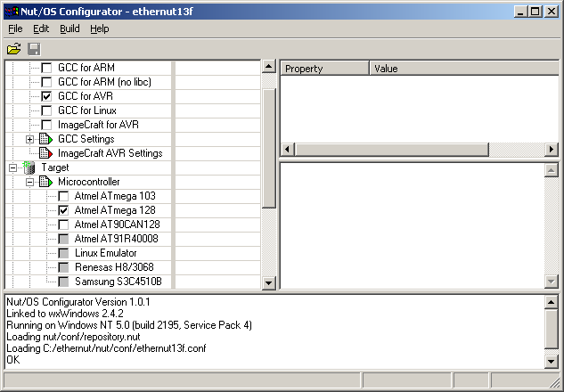Select ImageCraft AVR Settings label
The image size is (564, 392).
[x=110, y=153]
